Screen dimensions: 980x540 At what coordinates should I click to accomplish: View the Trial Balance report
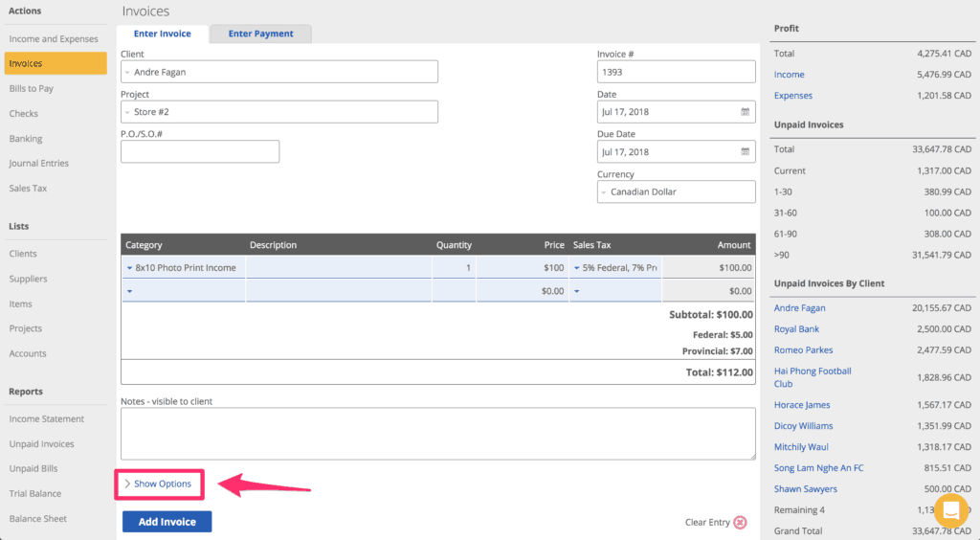pyautogui.click(x=35, y=494)
